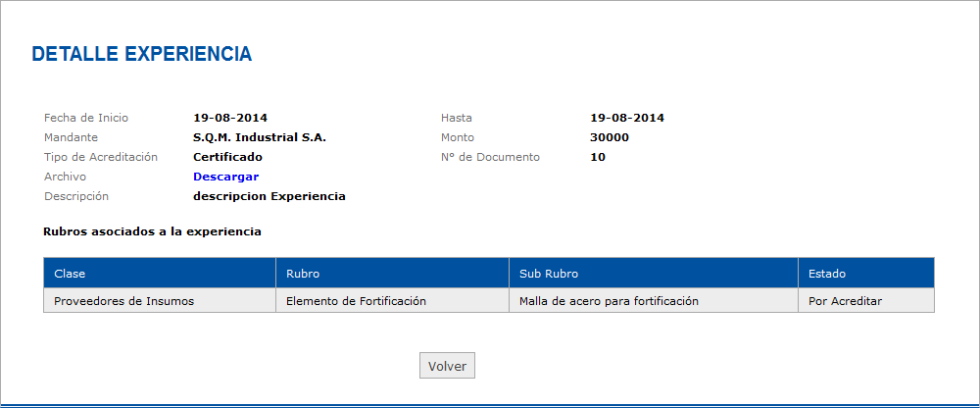This screenshot has width=980, height=408.
Task: Click the Clase column header
Action: (x=160, y=274)
